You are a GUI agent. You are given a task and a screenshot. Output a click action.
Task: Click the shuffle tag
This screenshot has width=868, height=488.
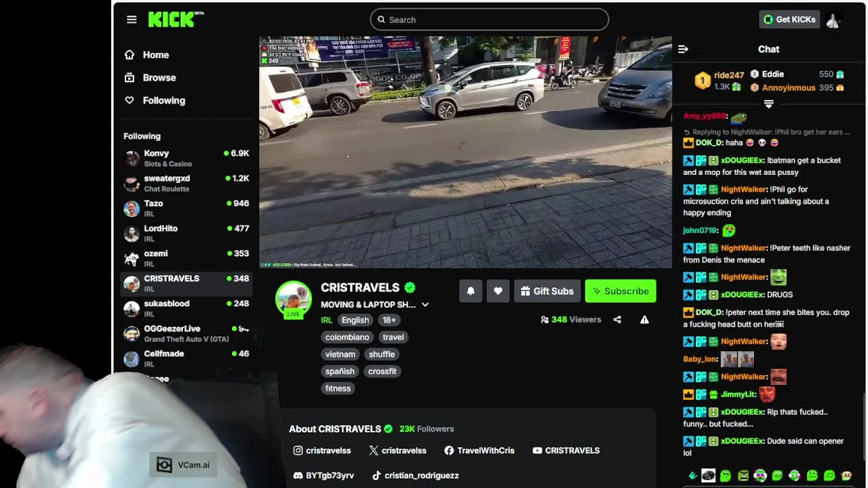pyautogui.click(x=382, y=354)
